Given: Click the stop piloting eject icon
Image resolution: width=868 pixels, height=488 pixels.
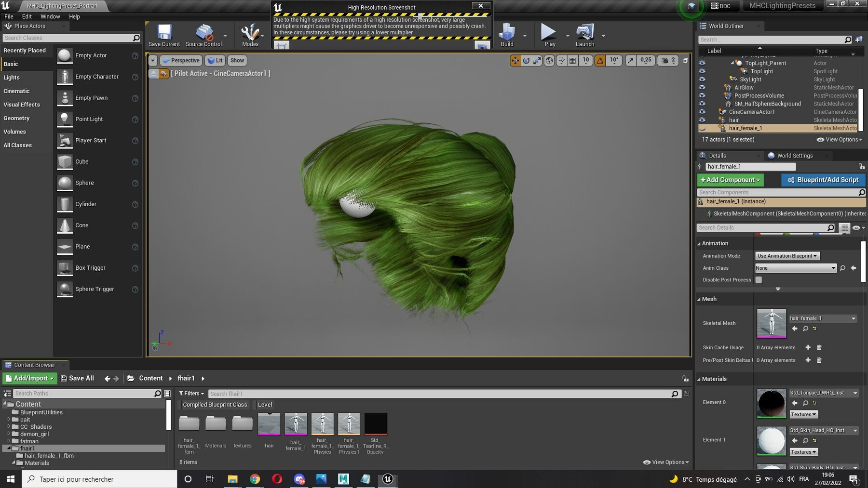Looking at the screenshot, I should click(153, 73).
